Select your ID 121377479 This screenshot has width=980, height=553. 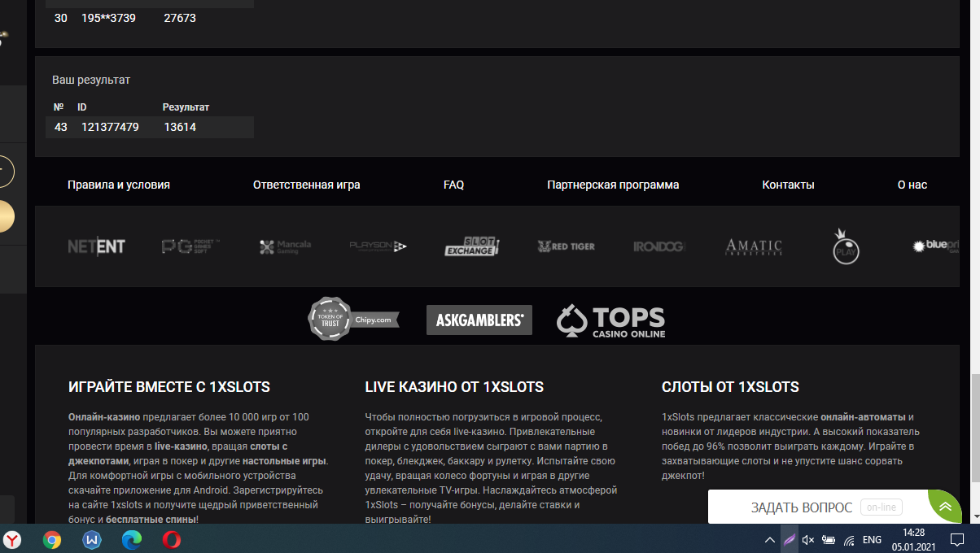click(110, 127)
